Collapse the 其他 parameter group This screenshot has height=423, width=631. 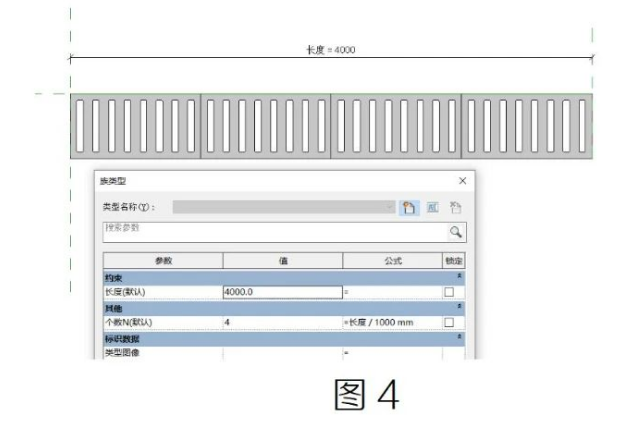459,307
